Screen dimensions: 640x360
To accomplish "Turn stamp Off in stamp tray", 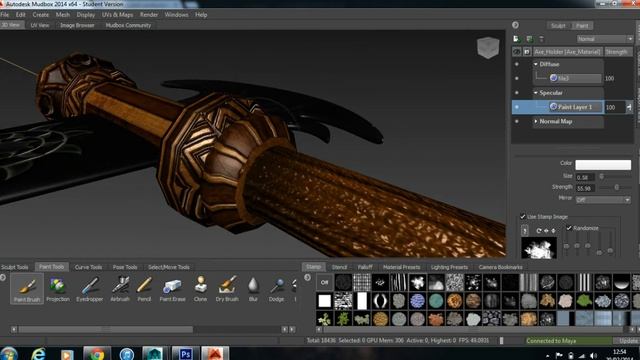I will pos(324,282).
